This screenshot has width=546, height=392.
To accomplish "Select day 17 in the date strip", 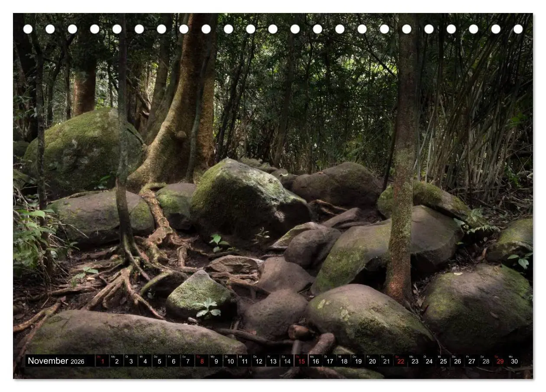I will [330, 361].
